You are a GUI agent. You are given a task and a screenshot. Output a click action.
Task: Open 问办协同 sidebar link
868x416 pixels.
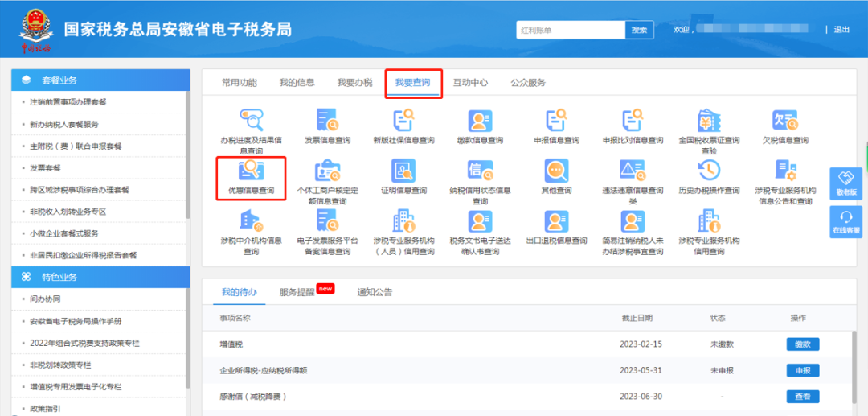(45, 299)
